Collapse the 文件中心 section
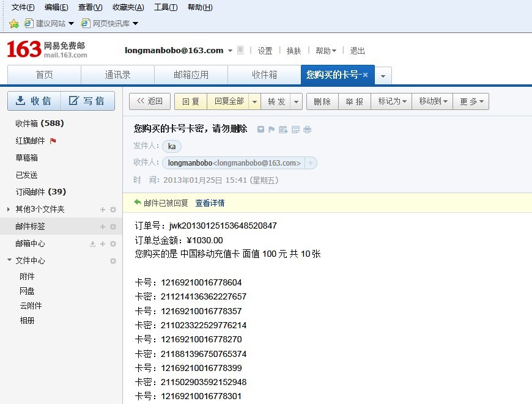This screenshot has height=404, width=532. [x=9, y=260]
